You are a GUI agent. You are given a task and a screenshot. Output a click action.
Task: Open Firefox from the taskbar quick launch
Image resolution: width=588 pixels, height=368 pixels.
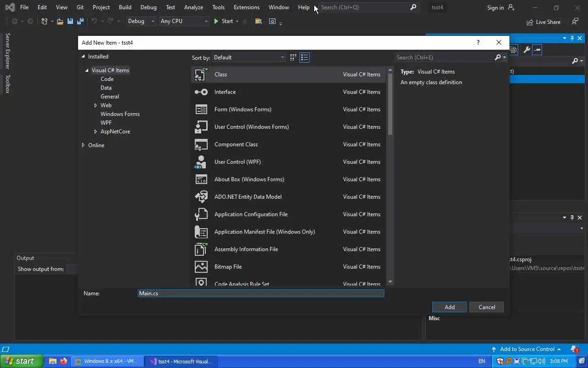(63, 361)
